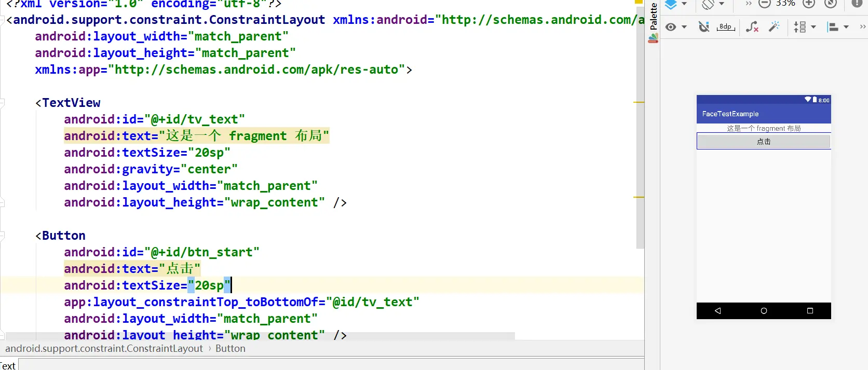The width and height of the screenshot is (868, 370).
Task: Expand the align dropdown arrow
Action: (x=846, y=27)
